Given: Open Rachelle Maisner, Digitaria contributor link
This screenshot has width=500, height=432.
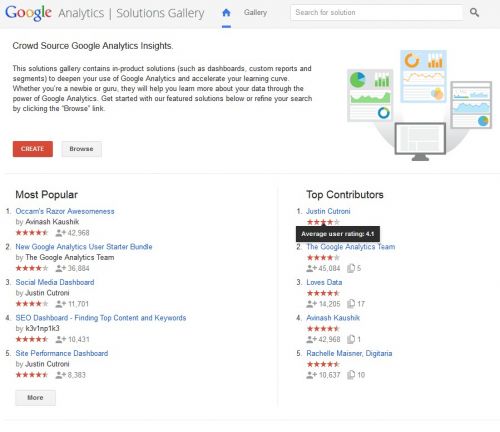Looking at the screenshot, I should (349, 353).
